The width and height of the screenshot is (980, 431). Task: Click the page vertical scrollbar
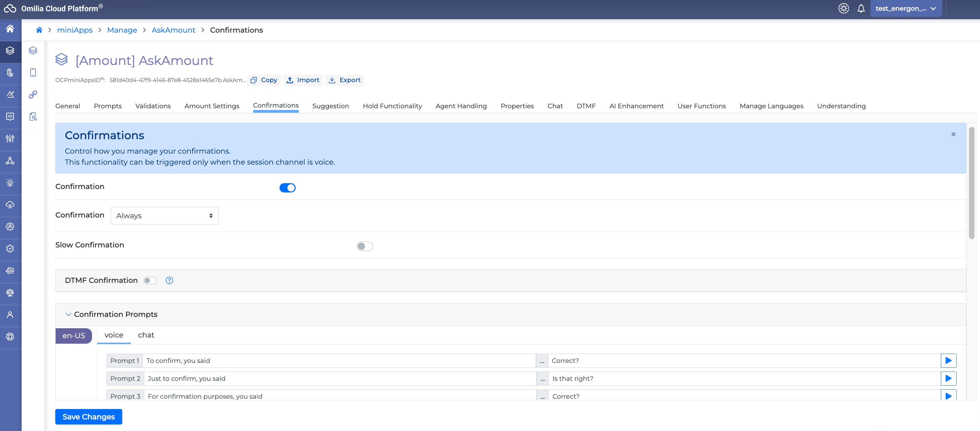click(971, 183)
